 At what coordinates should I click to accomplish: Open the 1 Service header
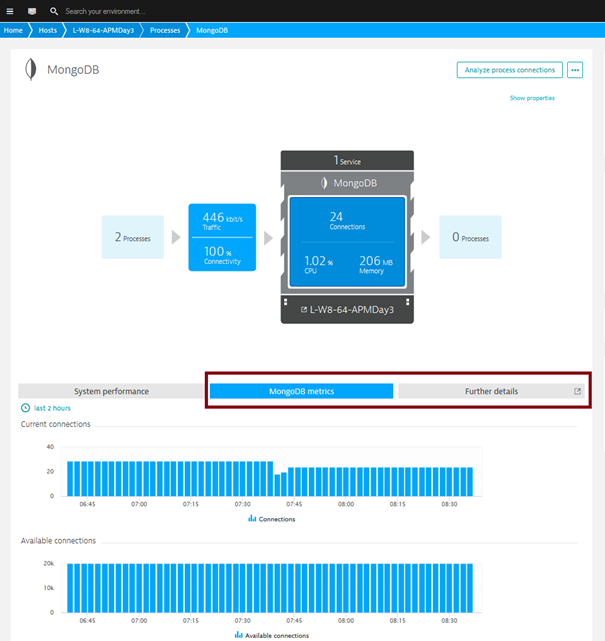[x=347, y=160]
